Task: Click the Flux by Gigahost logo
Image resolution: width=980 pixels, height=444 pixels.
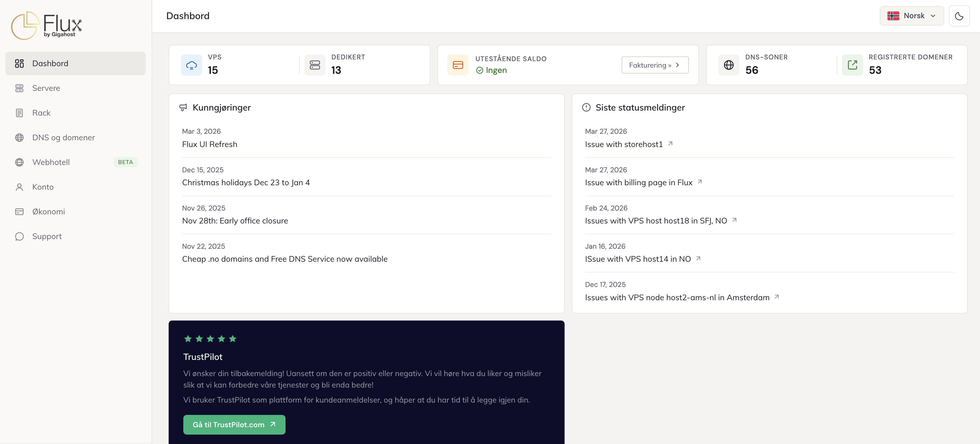Action: pyautogui.click(x=46, y=25)
